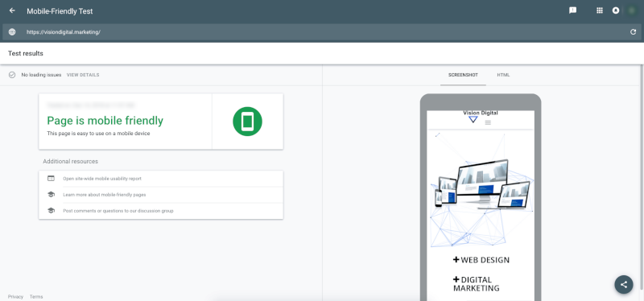Click the devices image in phone preview
Image resolution: width=644 pixels, height=301 pixels.
[482, 185]
